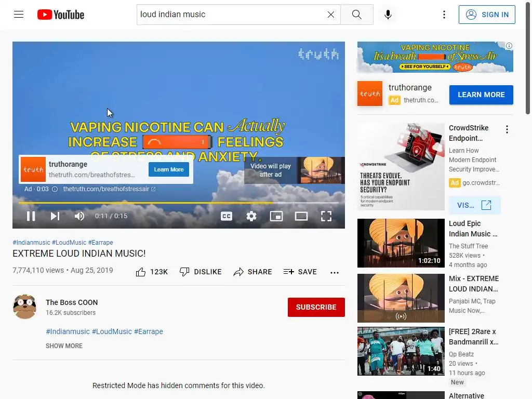Open the player settings gear
Image resolution: width=532 pixels, height=399 pixels.
[251, 216]
